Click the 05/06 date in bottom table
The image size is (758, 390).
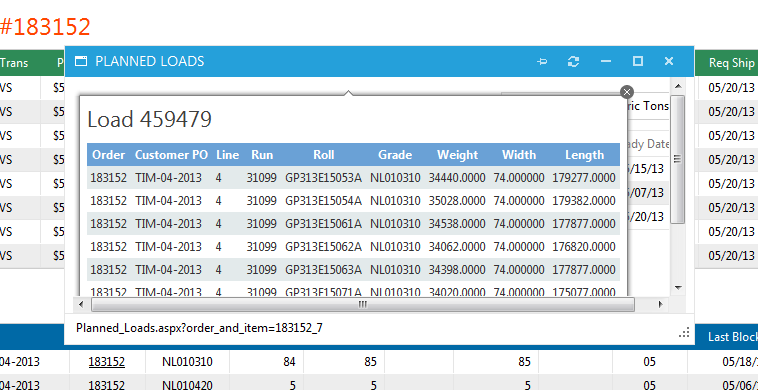[x=740, y=385]
